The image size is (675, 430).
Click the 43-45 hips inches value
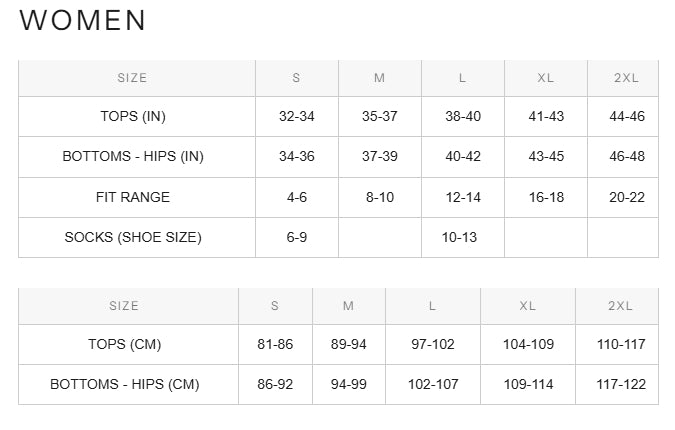click(546, 157)
